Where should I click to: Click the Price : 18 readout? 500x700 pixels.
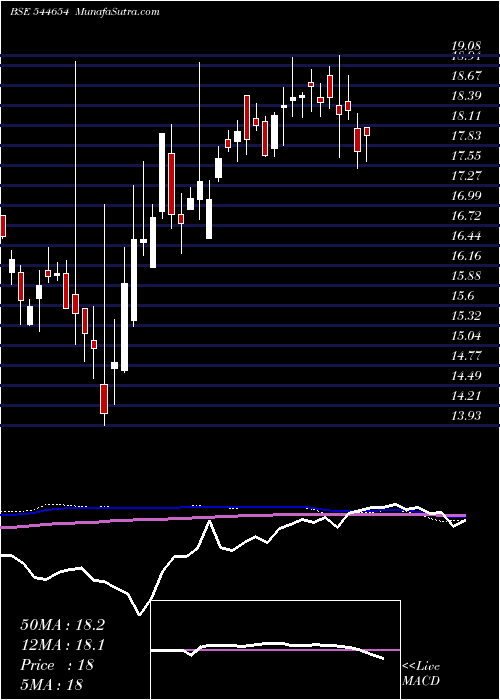click(57, 665)
